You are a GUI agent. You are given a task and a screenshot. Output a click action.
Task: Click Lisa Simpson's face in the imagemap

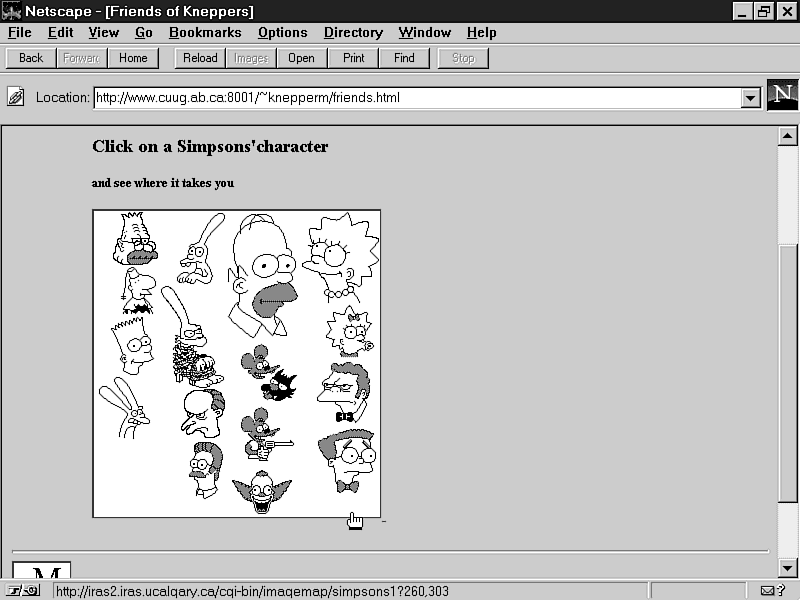[x=340, y=258]
